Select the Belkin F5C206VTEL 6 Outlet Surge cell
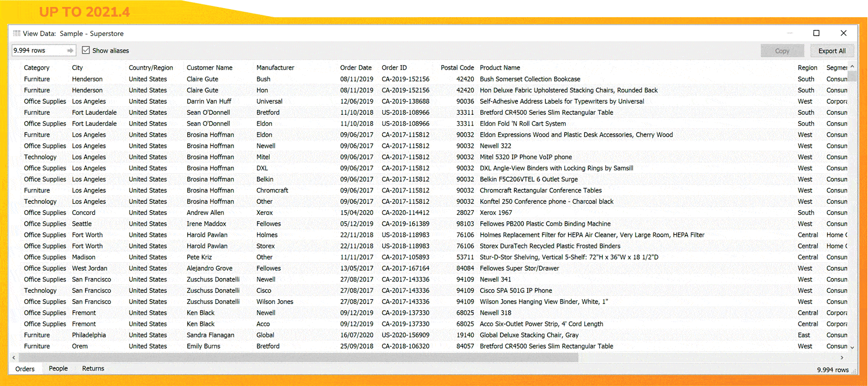The height and width of the screenshot is (386, 868). (x=529, y=180)
